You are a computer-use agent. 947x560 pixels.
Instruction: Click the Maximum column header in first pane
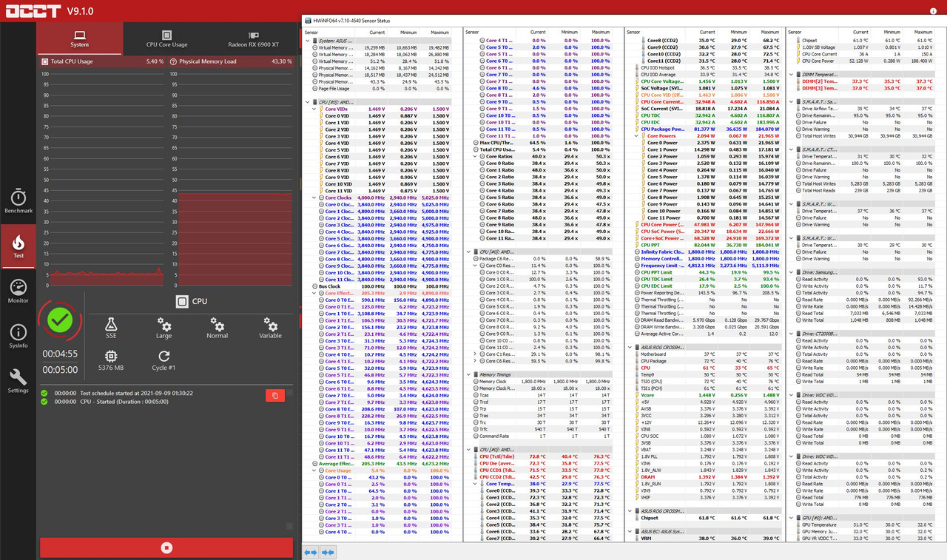pyautogui.click(x=437, y=33)
